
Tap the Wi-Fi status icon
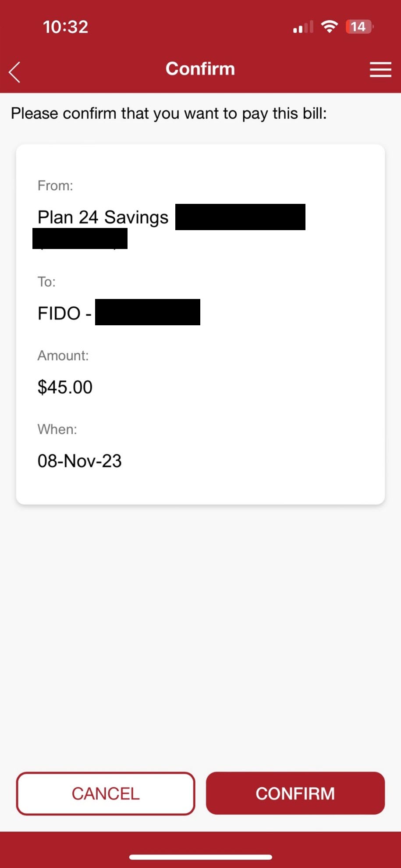click(x=330, y=26)
